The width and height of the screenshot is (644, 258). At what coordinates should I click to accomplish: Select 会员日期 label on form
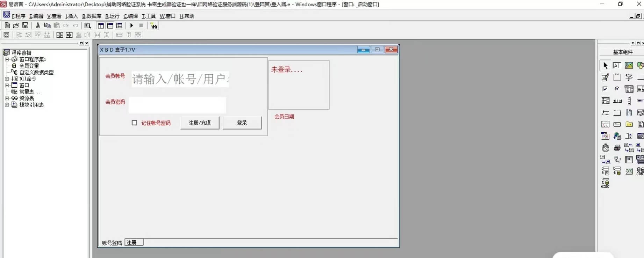click(284, 117)
